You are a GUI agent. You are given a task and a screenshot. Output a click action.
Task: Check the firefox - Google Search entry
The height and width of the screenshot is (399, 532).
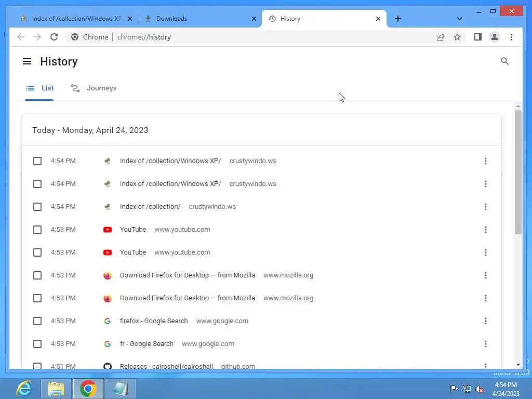coord(37,321)
